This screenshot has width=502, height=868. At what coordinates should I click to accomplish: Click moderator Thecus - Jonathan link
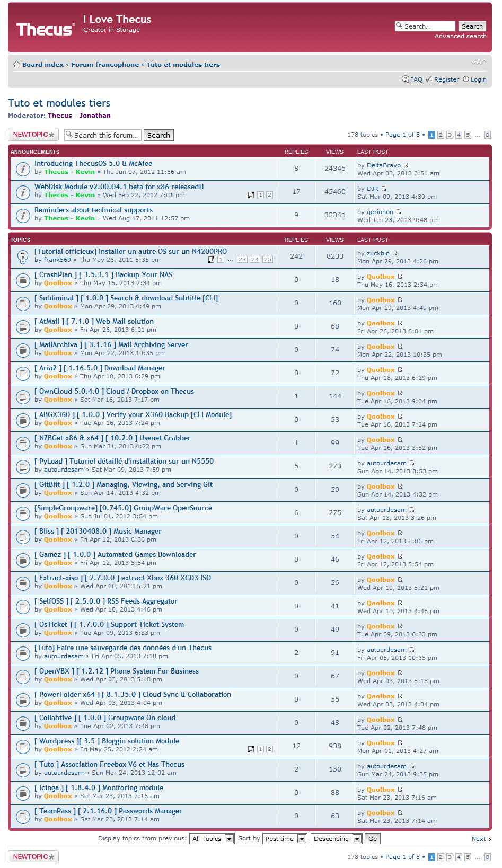[79, 116]
